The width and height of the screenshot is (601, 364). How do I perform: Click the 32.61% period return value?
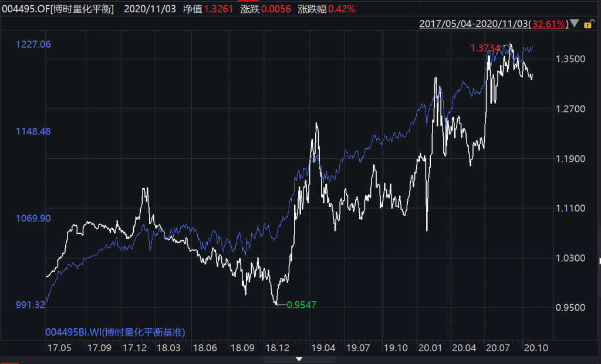549,24
